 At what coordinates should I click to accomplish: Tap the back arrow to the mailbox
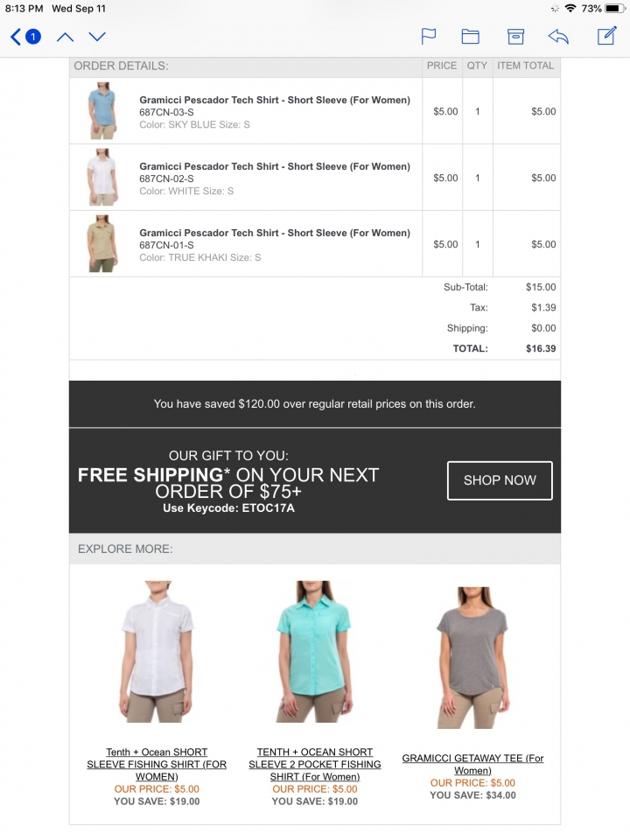[x=16, y=37]
